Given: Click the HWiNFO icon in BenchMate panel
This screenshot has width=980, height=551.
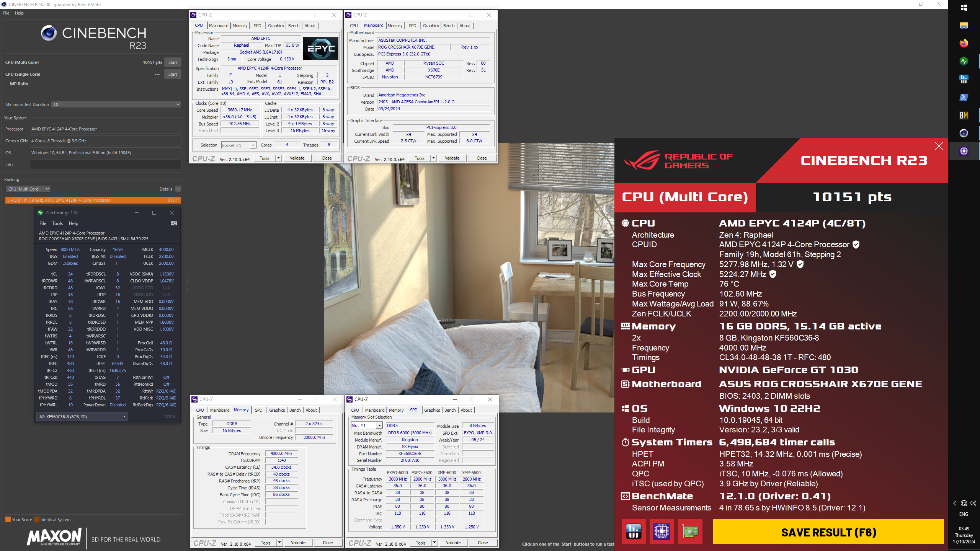Looking at the screenshot, I should click(x=634, y=531).
